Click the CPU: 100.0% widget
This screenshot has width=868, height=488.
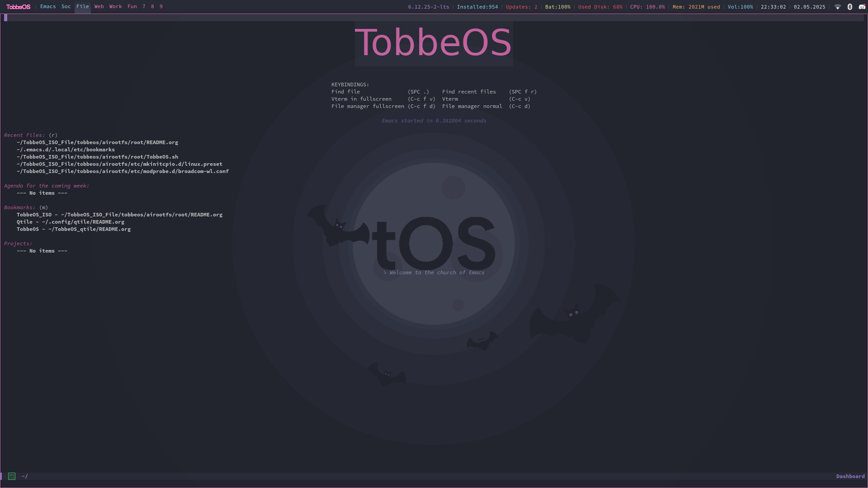[x=647, y=7]
